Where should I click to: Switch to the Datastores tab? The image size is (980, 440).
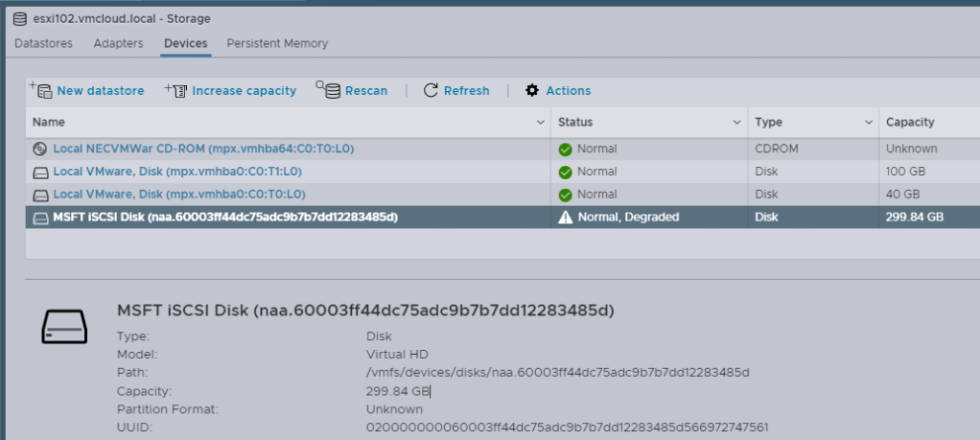(x=46, y=43)
